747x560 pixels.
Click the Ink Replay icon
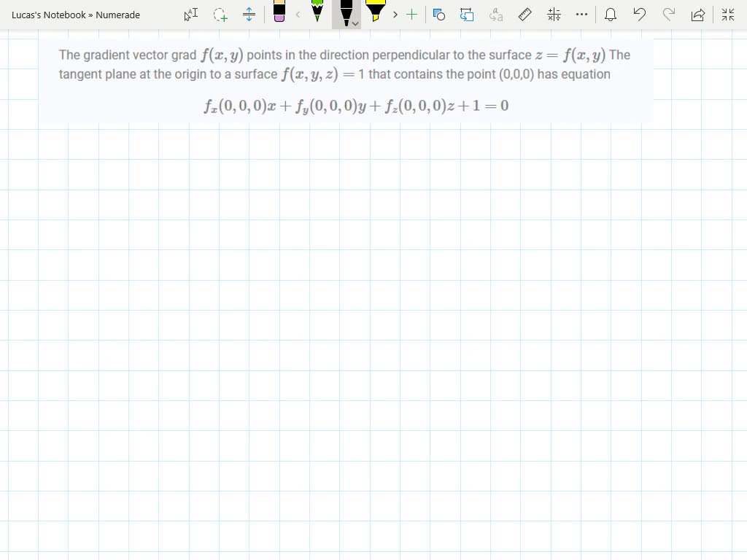pos(467,14)
